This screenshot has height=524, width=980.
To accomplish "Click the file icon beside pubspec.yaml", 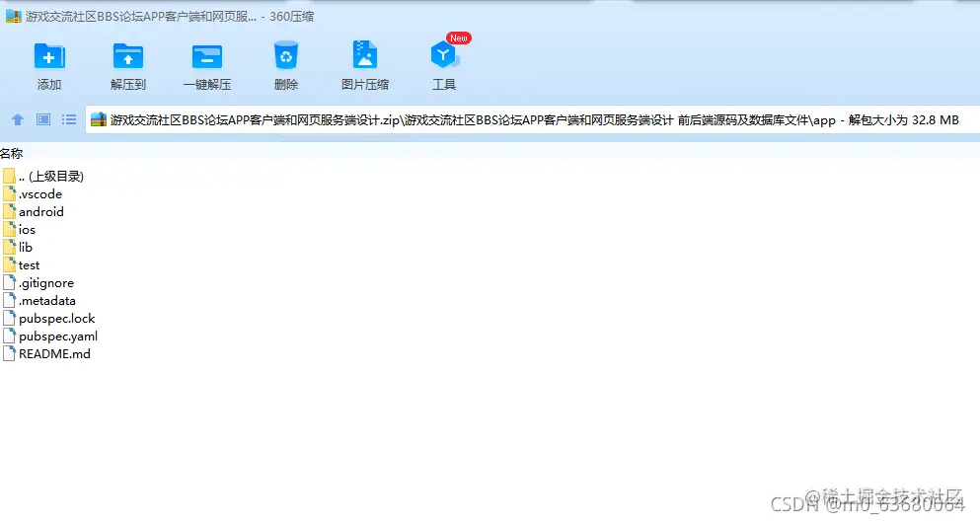I will point(9,336).
